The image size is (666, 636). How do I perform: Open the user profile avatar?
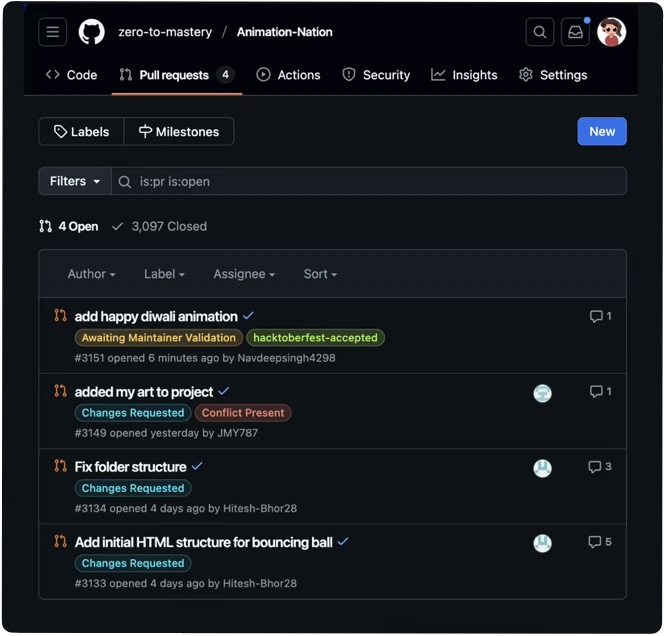[611, 32]
